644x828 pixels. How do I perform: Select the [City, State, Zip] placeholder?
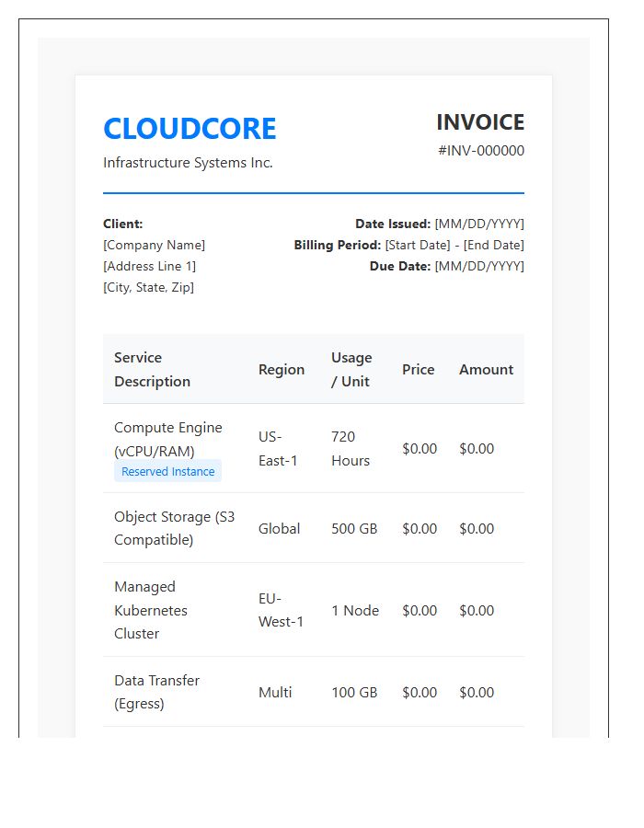click(x=148, y=287)
